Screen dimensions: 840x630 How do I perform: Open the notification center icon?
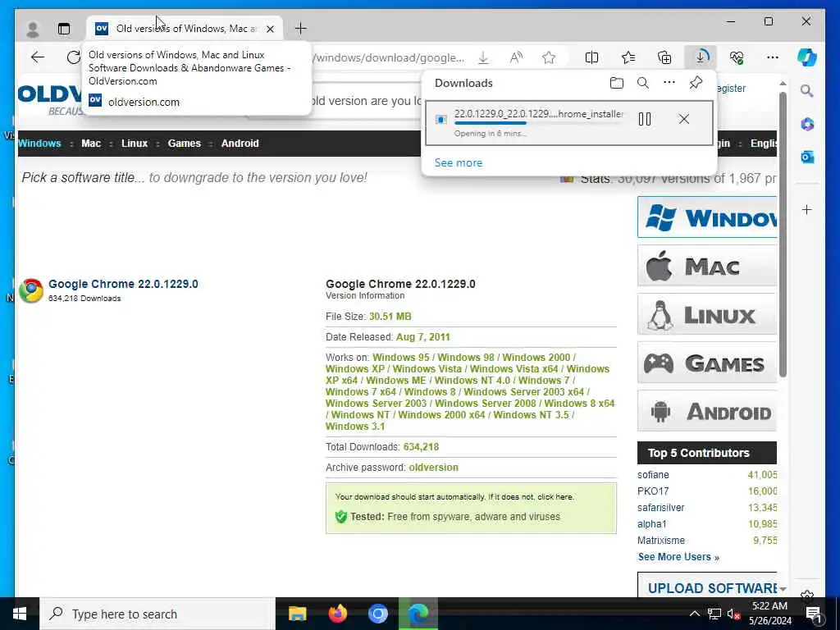[x=814, y=614]
